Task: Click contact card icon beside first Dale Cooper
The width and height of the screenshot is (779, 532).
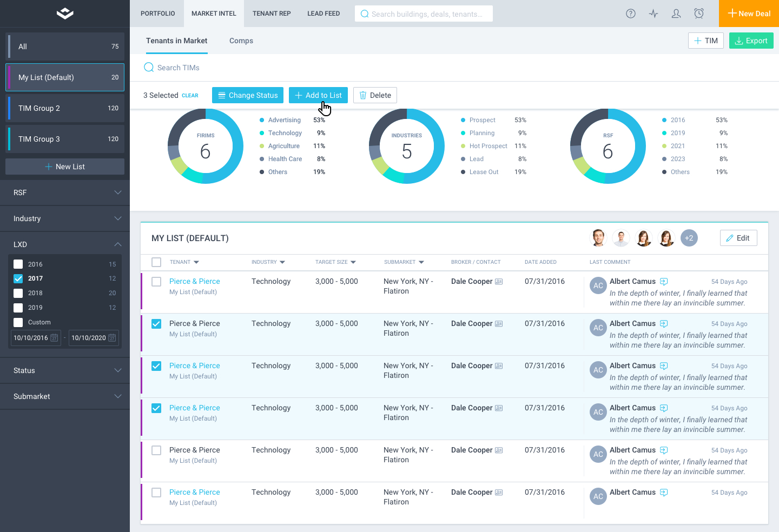Action: tap(499, 281)
